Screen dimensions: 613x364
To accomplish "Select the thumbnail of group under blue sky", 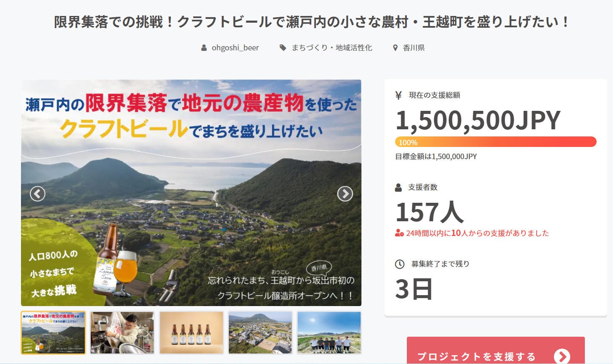I will 329,333.
